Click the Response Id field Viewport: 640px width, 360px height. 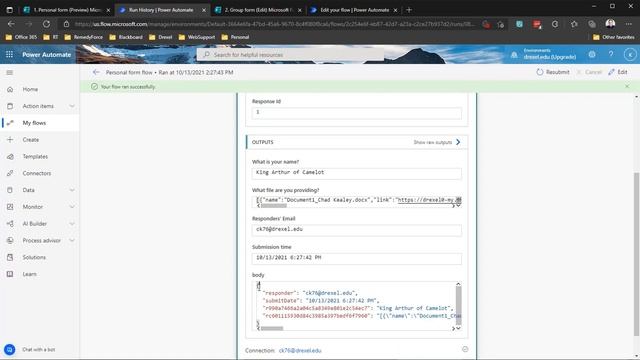click(356, 113)
